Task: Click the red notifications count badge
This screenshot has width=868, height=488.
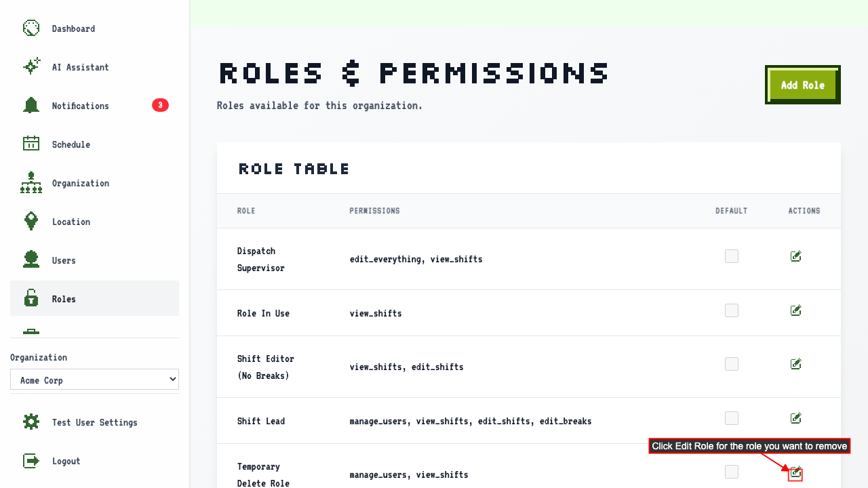Action: click(x=160, y=105)
